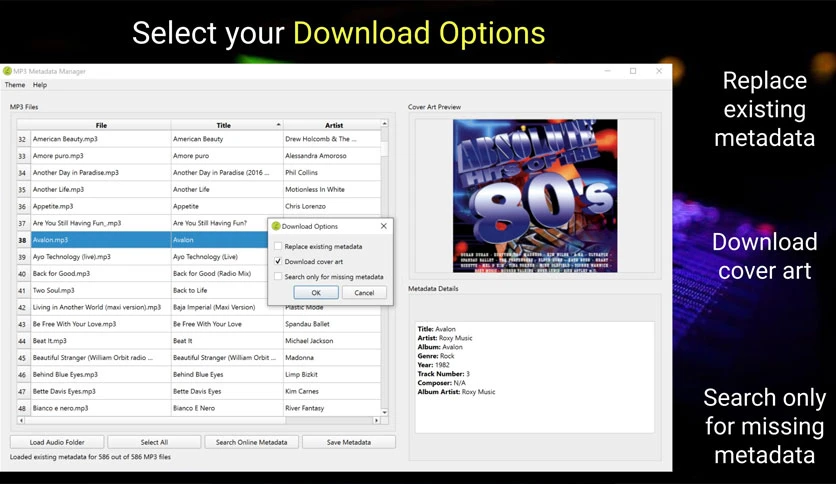Click horizontal scrollbar right arrow

376,420
